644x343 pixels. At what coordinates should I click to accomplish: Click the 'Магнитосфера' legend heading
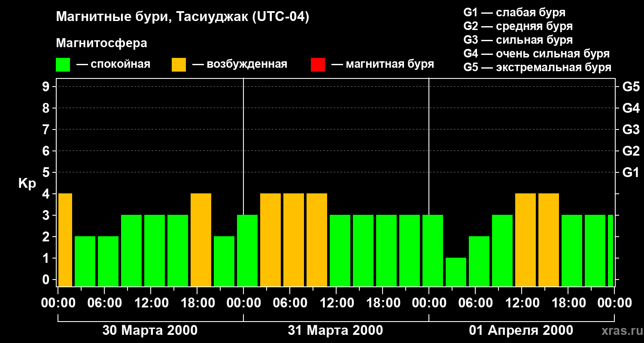101,43
